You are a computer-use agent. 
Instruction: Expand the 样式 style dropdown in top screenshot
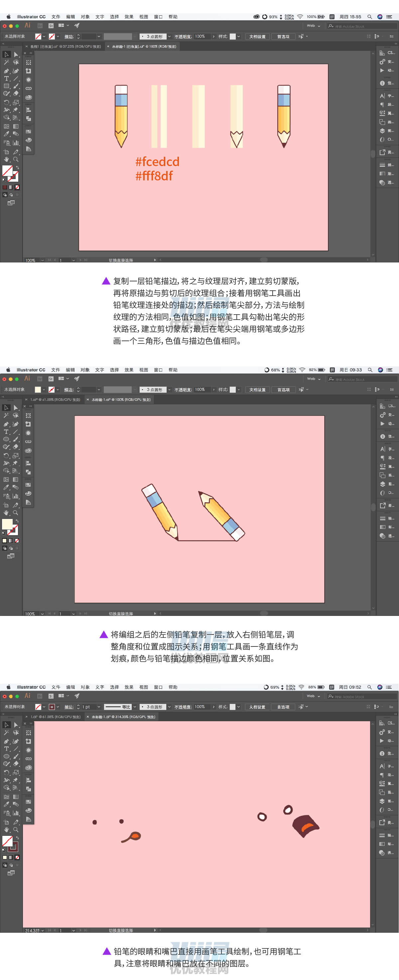(239, 37)
